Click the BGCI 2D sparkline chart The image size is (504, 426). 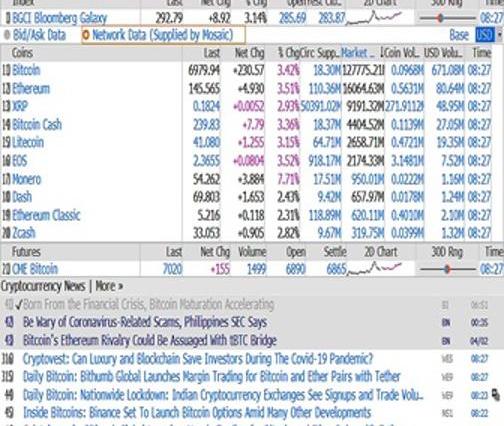[x=374, y=18]
